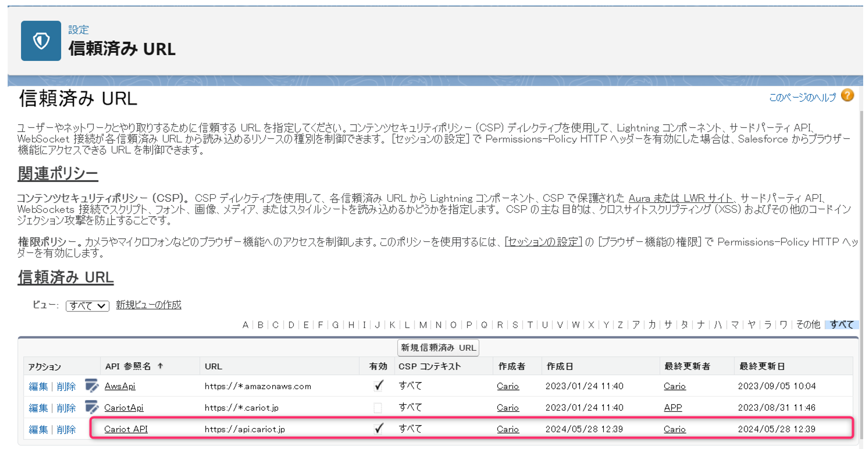Filter list by letter A
868x449 pixels.
coord(245,325)
